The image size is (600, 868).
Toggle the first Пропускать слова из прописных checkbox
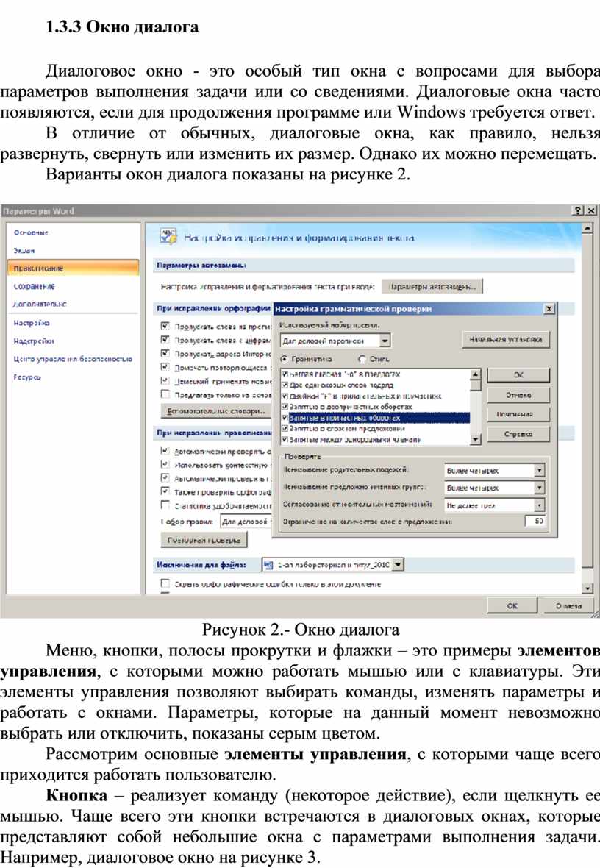click(x=165, y=325)
